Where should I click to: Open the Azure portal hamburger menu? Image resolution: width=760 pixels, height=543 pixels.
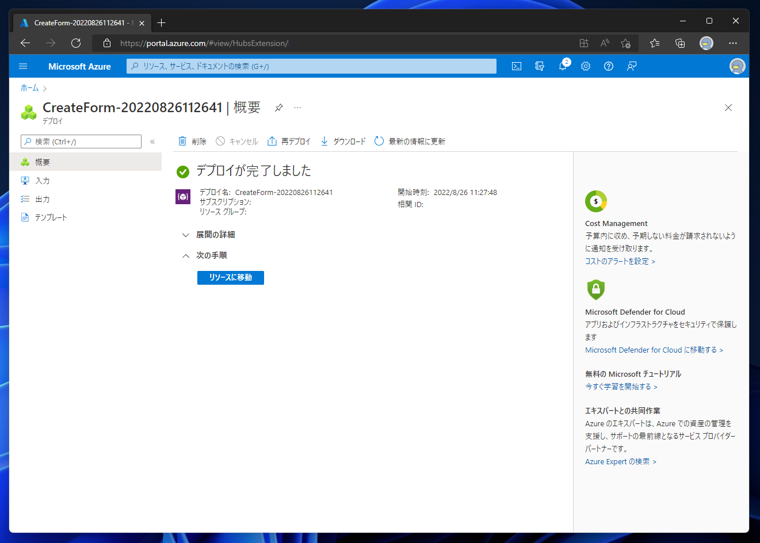click(x=23, y=66)
